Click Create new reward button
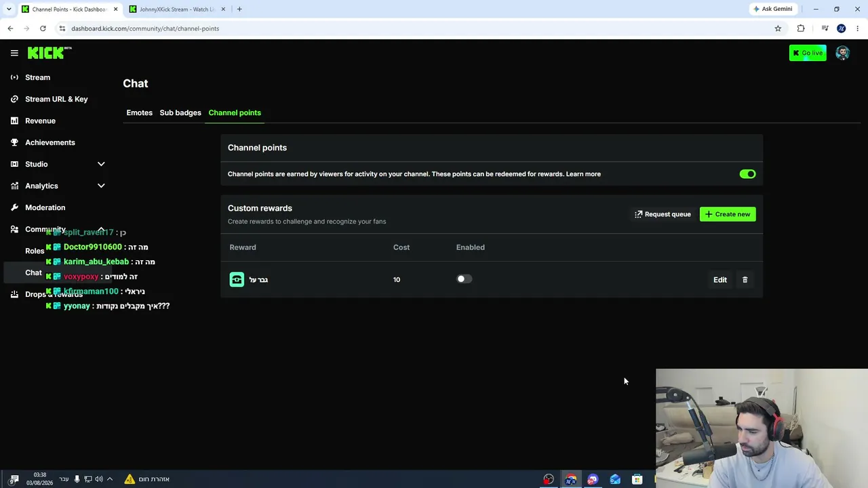Image resolution: width=868 pixels, height=488 pixels. [728, 214]
